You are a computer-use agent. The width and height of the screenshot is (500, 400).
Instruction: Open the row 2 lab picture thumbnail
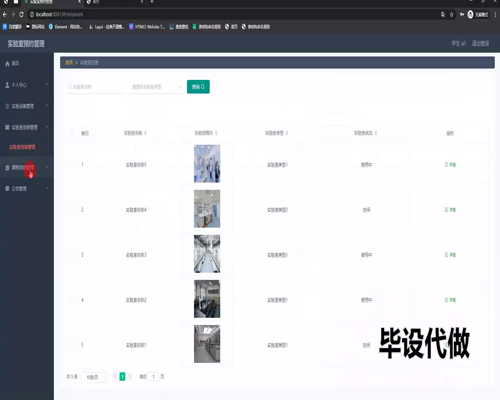coord(207,209)
